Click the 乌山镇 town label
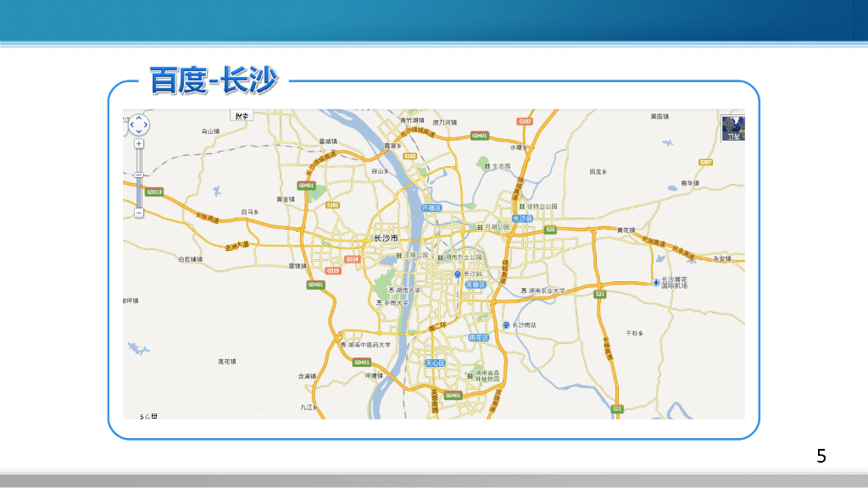The height and width of the screenshot is (488, 868). click(210, 131)
